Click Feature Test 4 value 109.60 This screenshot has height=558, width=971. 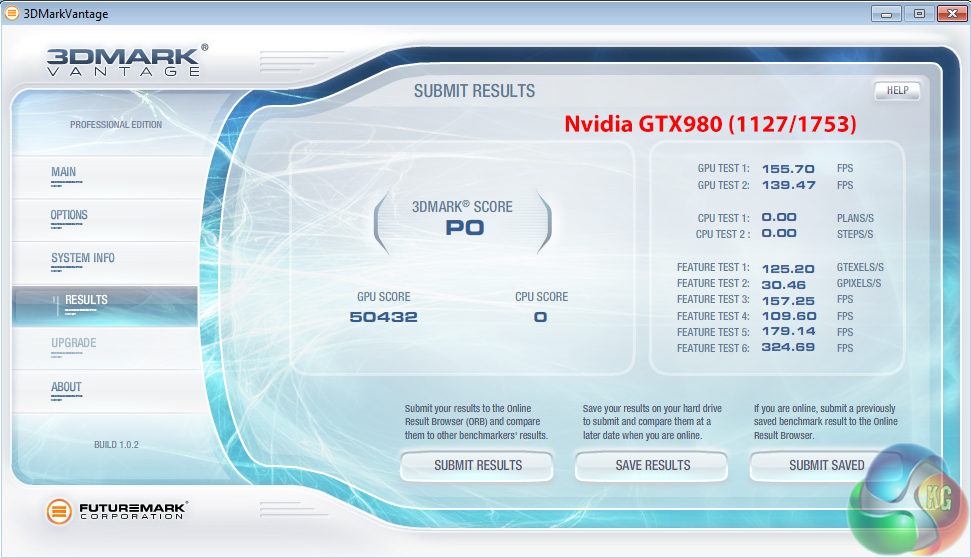789,316
